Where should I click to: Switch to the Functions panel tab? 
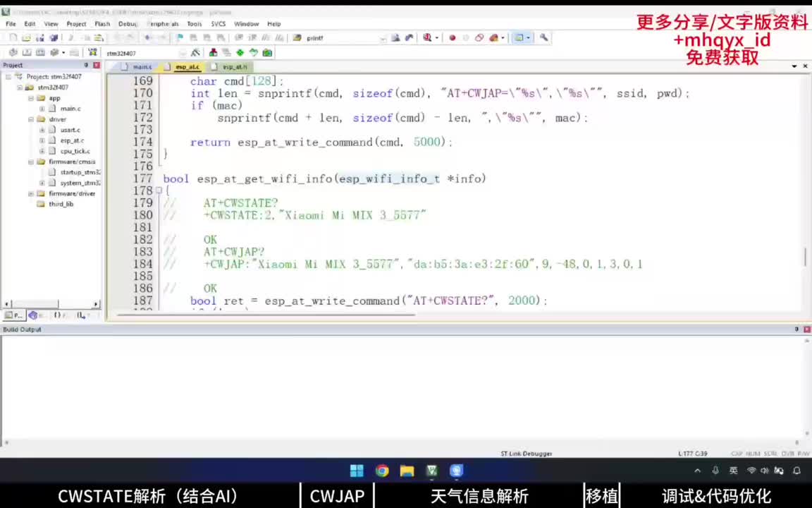(x=61, y=315)
